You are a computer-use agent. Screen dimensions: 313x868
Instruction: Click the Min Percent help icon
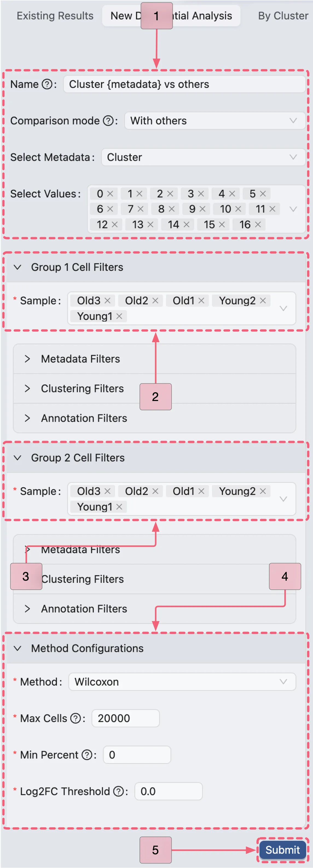87,754
